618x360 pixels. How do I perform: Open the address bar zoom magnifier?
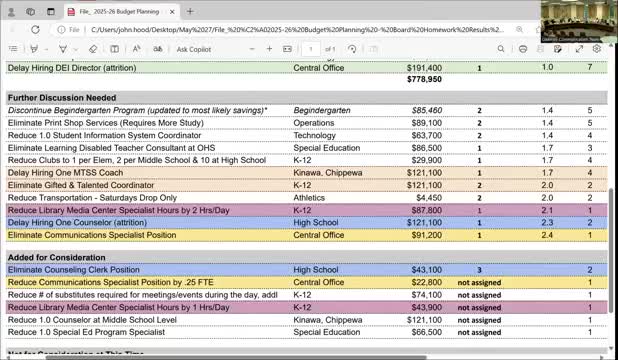pyautogui.click(x=520, y=30)
